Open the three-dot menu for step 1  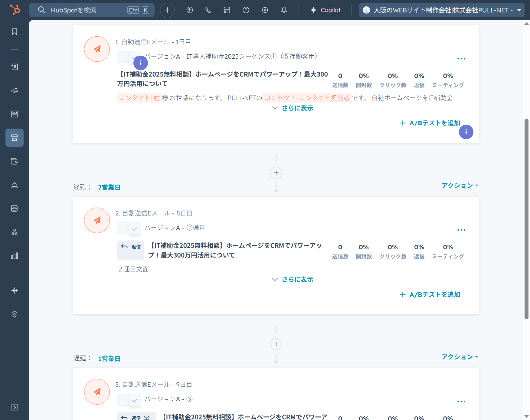[x=461, y=58]
